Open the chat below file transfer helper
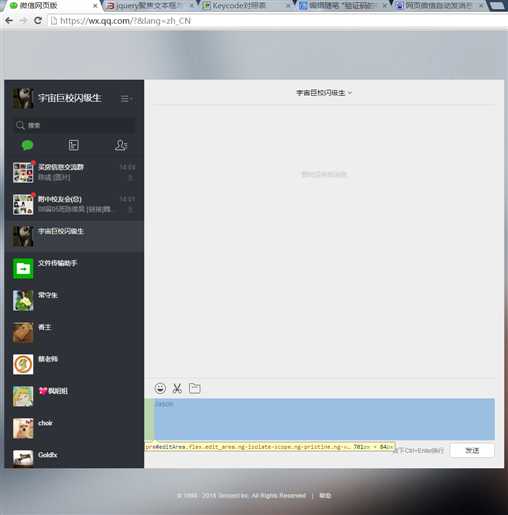This screenshot has height=515, width=508. coord(74,300)
